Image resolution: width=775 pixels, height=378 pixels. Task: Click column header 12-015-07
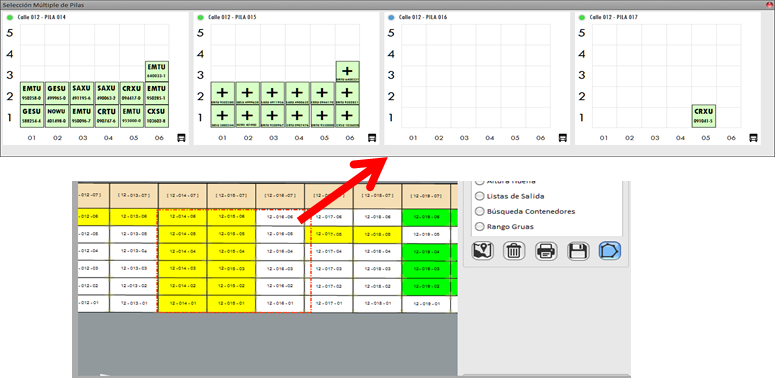pos(231,195)
